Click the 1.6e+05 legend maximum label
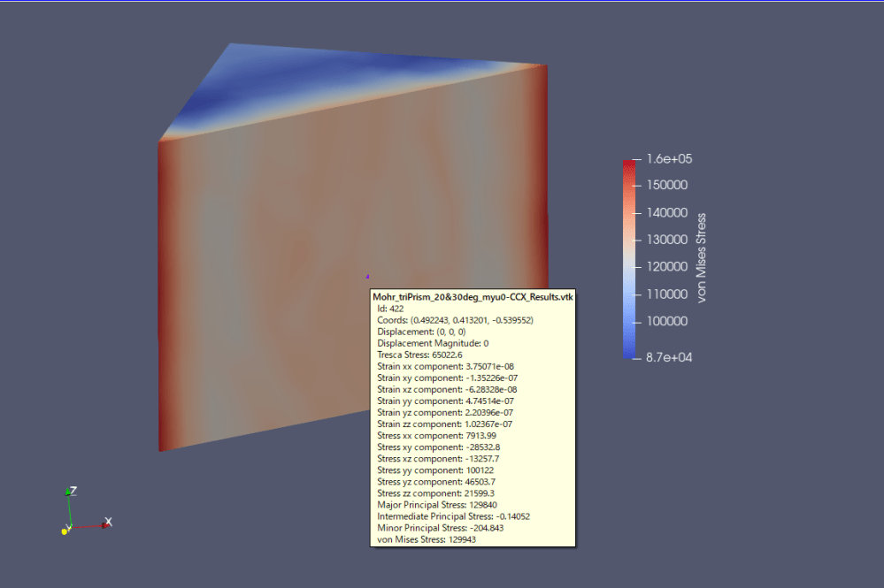 [x=670, y=159]
